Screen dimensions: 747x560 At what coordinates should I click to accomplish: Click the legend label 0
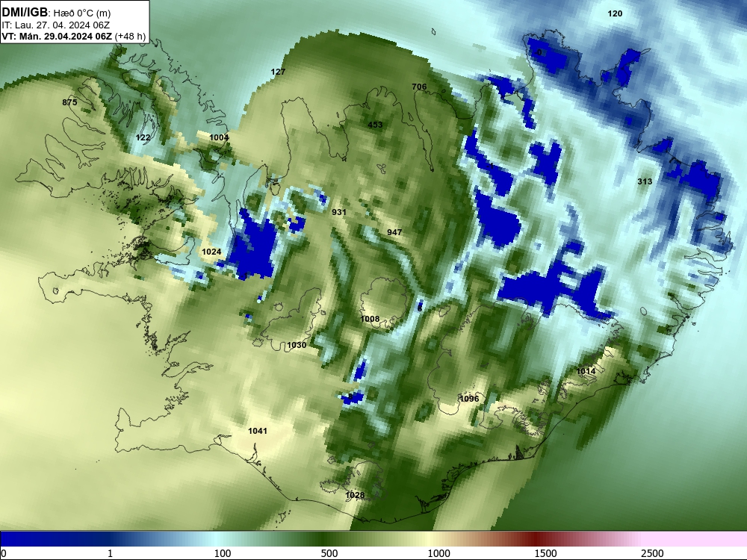pos(4,553)
